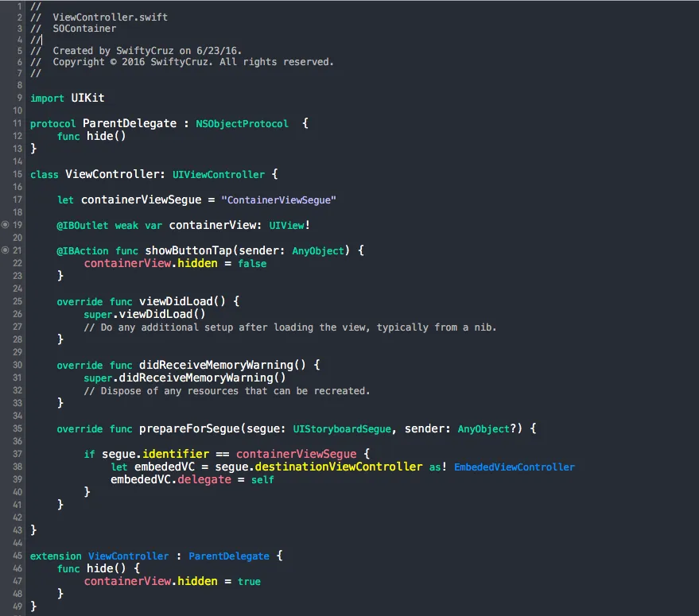This screenshot has width=699, height=616.
Task: Click the 'weak' keyword
Action: (x=126, y=226)
